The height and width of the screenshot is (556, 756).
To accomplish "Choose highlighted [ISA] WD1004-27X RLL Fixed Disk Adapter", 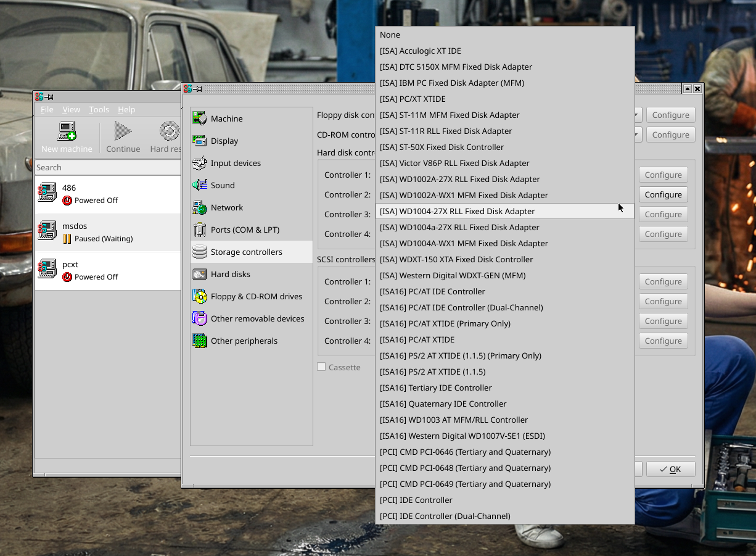I will tap(505, 211).
